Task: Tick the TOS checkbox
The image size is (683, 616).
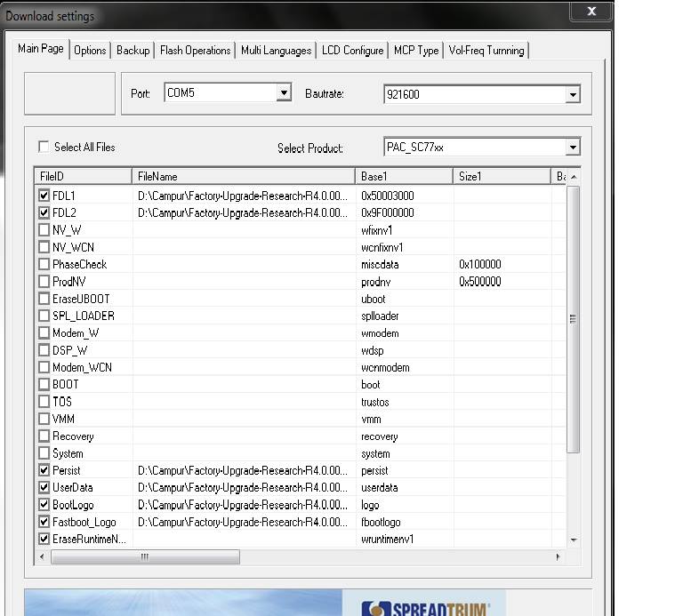Action: point(44,402)
